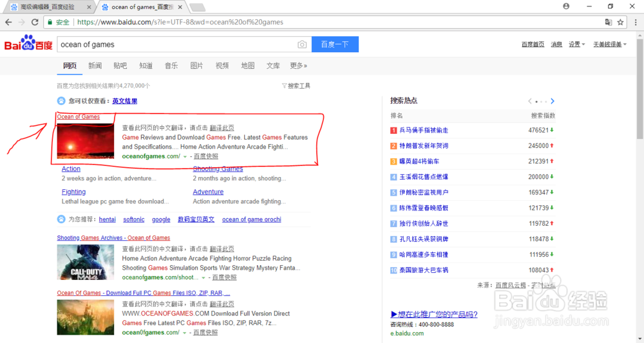Switch to the 地图 tab
The image size is (644, 343).
248,66
